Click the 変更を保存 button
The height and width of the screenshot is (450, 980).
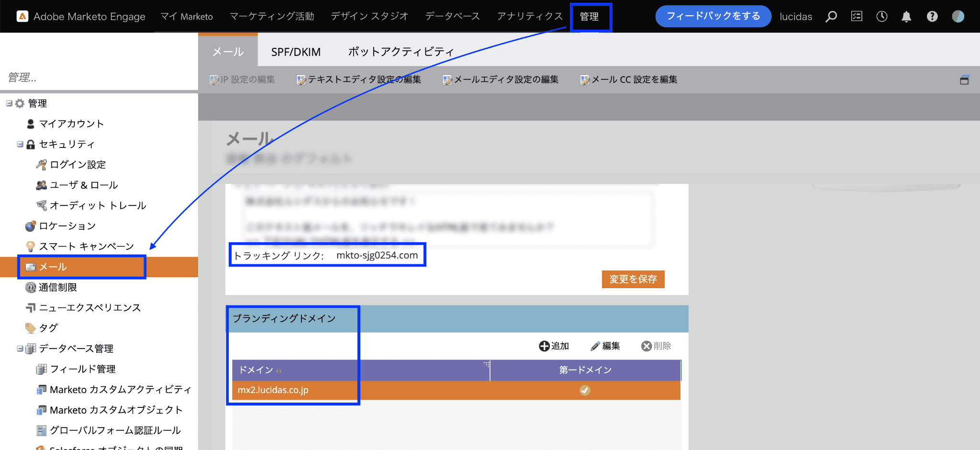pos(633,279)
